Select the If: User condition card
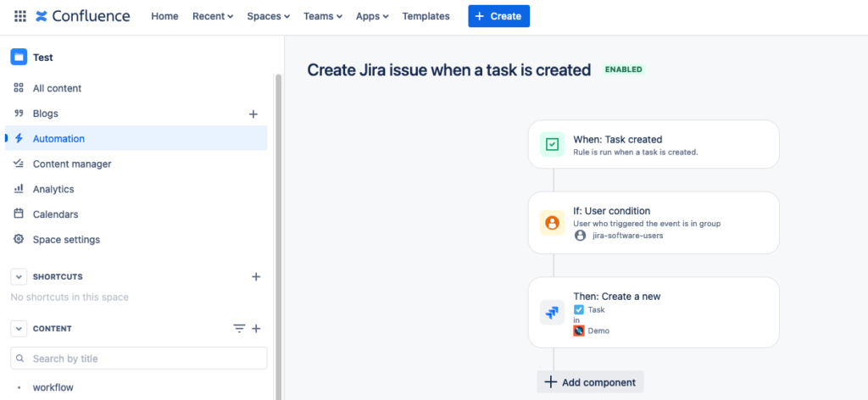 point(654,223)
